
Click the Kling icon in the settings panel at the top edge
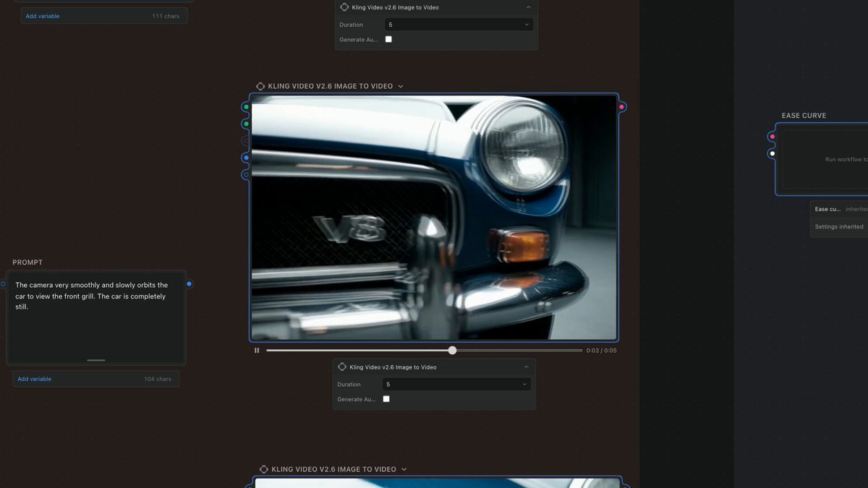pyautogui.click(x=344, y=7)
